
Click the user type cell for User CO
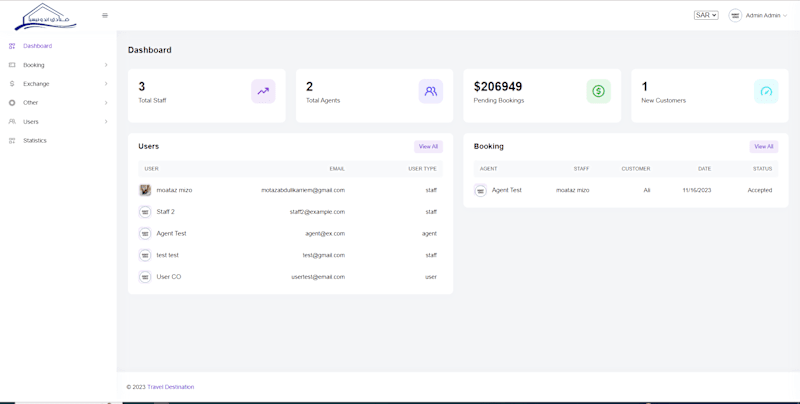click(x=431, y=277)
